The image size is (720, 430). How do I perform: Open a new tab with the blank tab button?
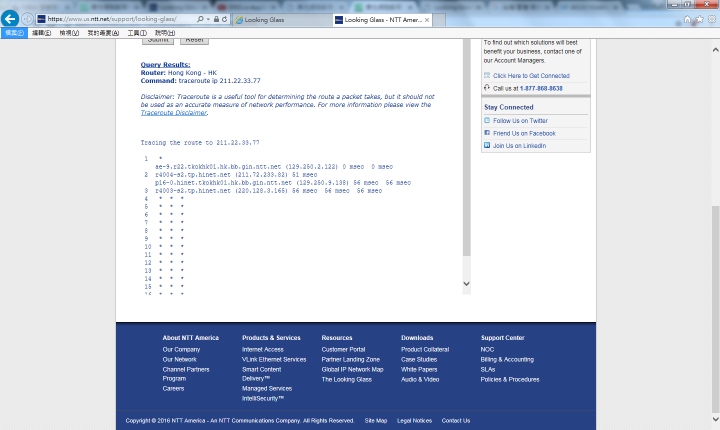click(x=439, y=20)
